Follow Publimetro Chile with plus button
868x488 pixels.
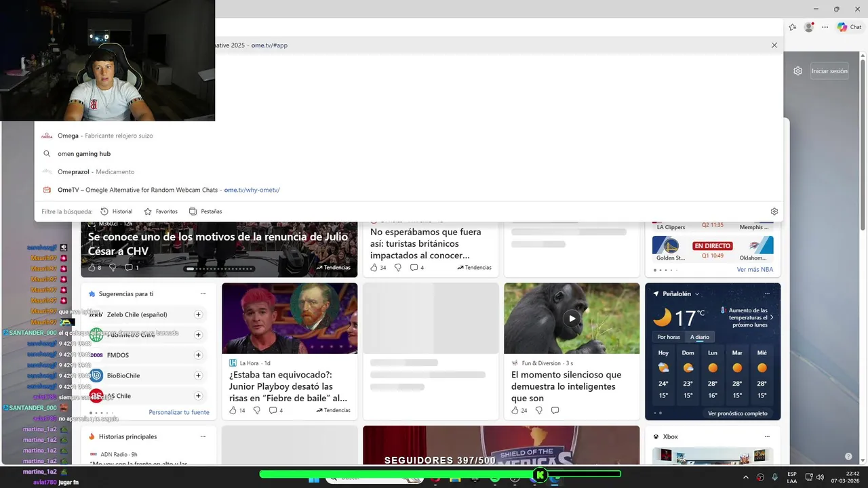click(x=199, y=335)
